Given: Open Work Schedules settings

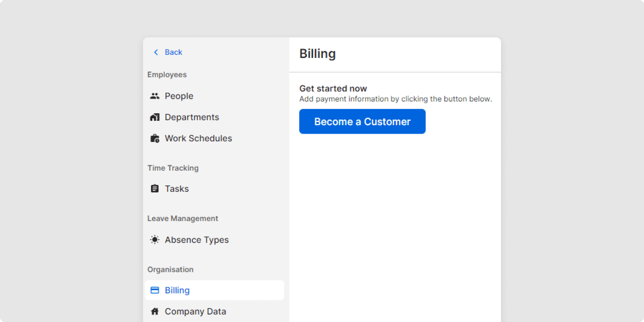Looking at the screenshot, I should 198,139.
